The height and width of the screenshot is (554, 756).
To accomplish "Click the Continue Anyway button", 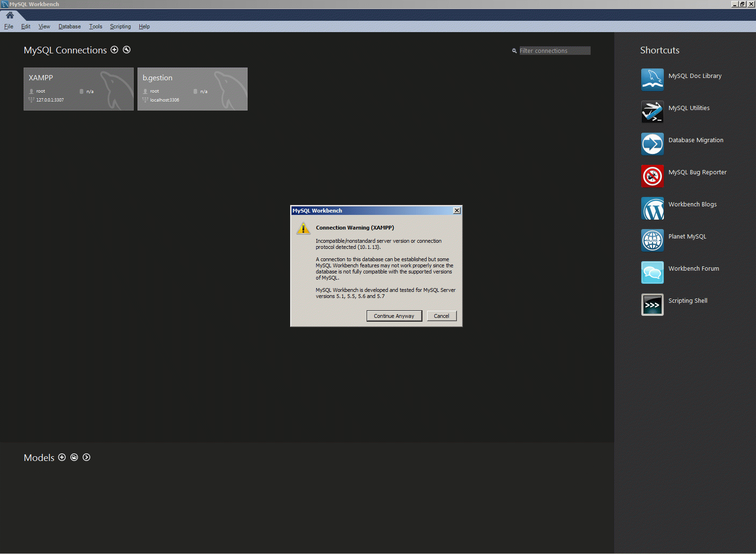I will (394, 316).
